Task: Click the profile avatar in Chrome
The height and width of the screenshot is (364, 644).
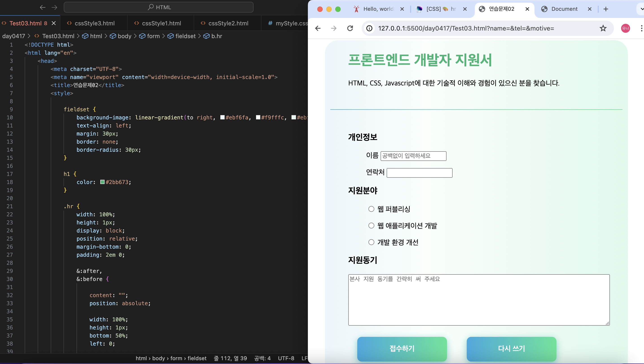Action: [625, 28]
